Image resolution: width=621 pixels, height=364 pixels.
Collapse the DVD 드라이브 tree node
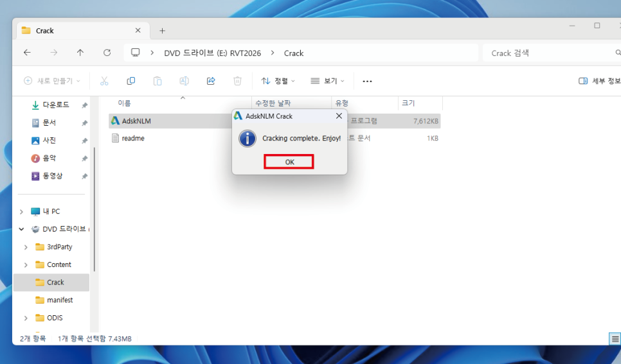pyautogui.click(x=21, y=229)
